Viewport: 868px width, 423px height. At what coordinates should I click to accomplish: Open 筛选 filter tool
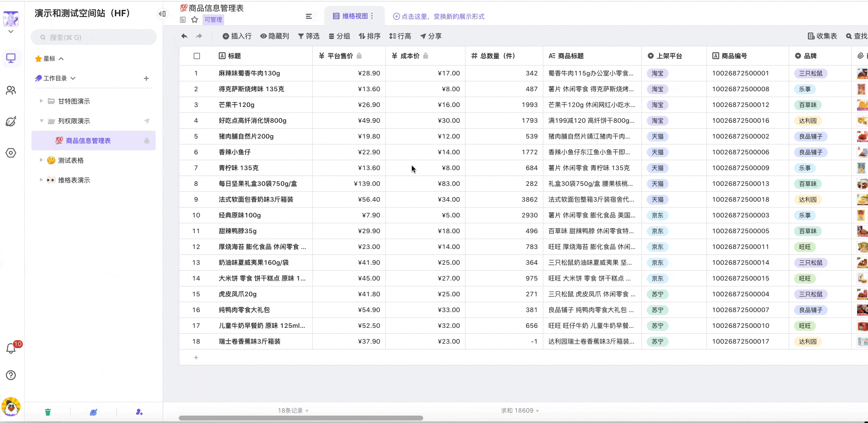(309, 36)
